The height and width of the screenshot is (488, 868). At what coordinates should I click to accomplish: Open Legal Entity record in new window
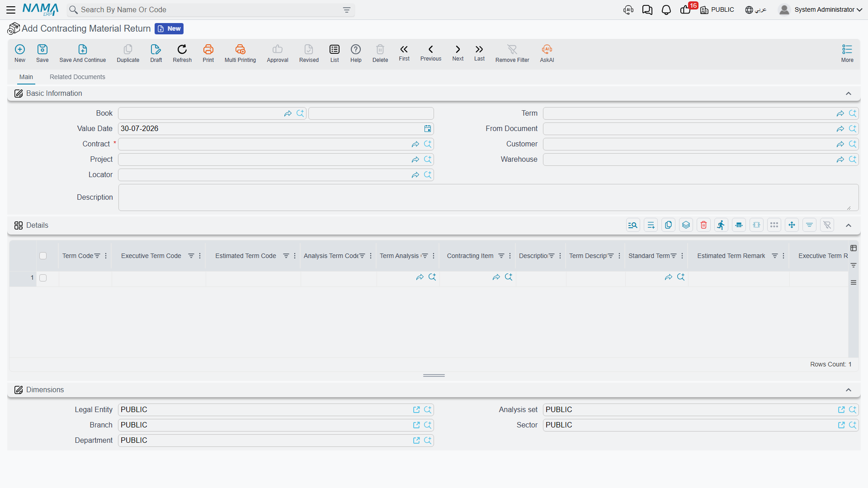[416, 410]
